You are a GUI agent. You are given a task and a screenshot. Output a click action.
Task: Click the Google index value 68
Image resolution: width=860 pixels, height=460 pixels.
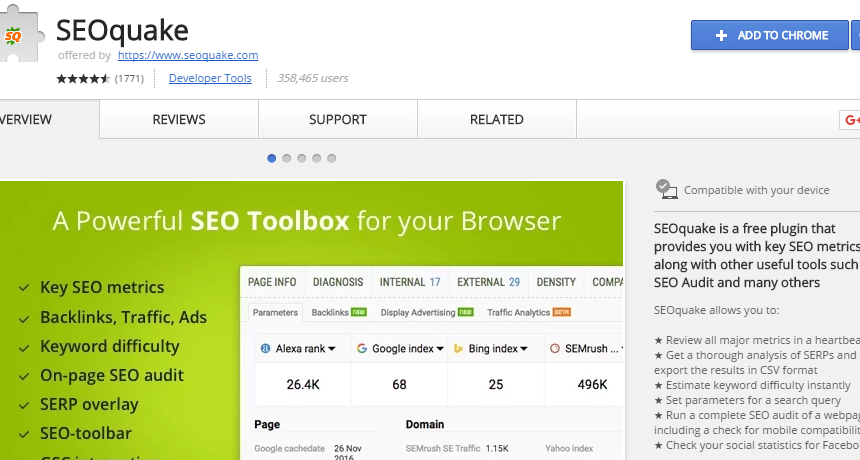(399, 384)
